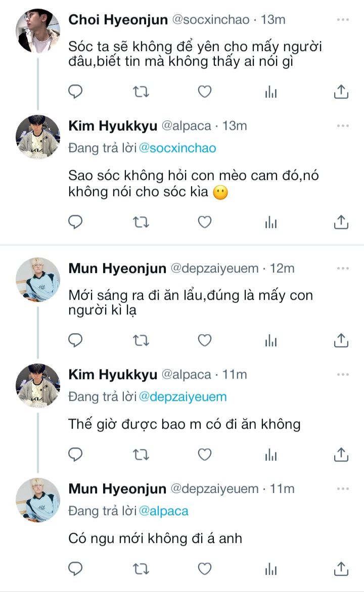Click the @alpaca mention link
This screenshot has height=592, width=364.
(164, 511)
